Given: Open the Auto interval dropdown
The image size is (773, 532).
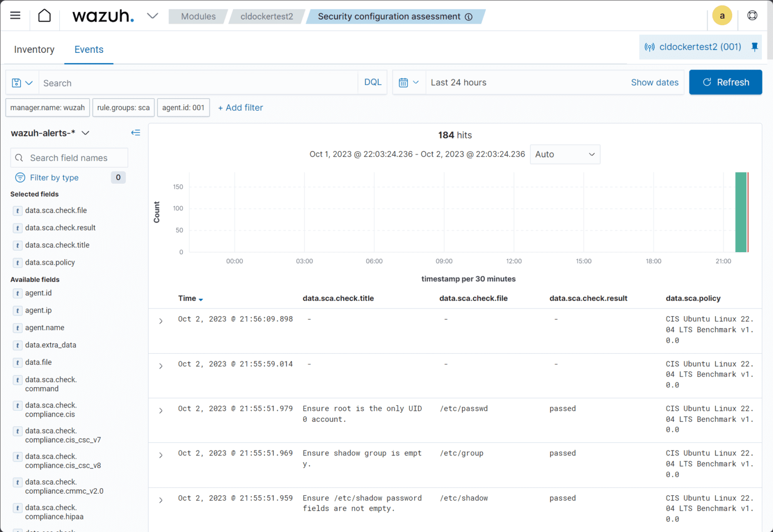Looking at the screenshot, I should point(565,155).
